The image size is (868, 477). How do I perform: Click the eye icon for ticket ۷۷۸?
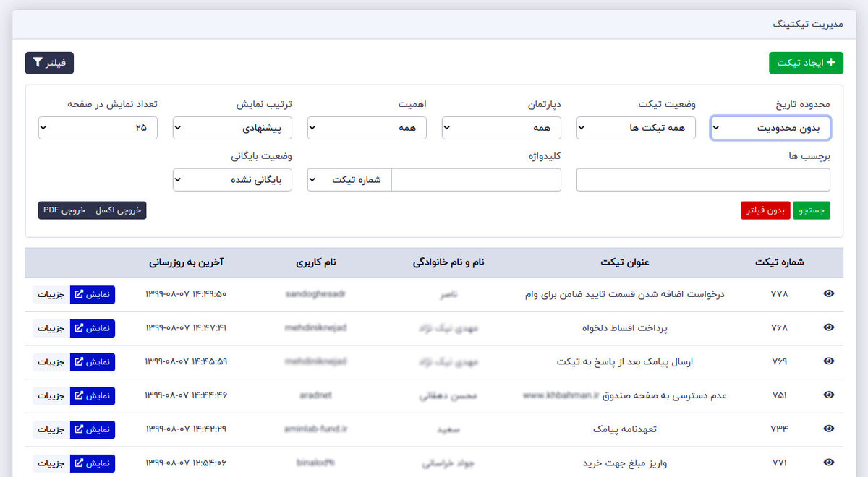pos(829,294)
